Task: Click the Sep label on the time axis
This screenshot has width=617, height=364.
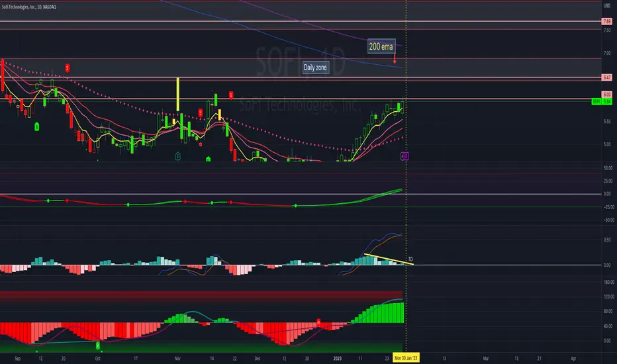Action: (x=17, y=359)
